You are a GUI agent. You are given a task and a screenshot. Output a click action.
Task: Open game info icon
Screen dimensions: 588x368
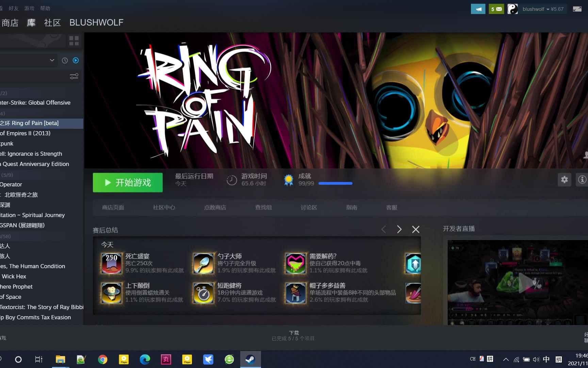point(582,180)
